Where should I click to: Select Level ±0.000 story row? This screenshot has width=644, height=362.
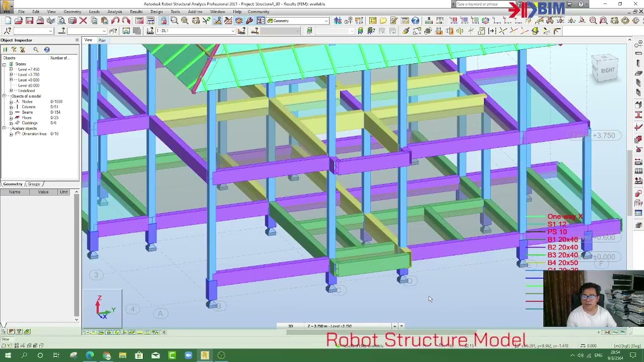click(29, 85)
